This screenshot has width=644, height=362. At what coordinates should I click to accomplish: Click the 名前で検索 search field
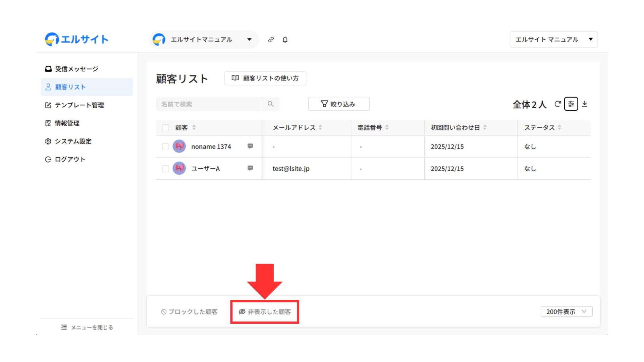(209, 104)
